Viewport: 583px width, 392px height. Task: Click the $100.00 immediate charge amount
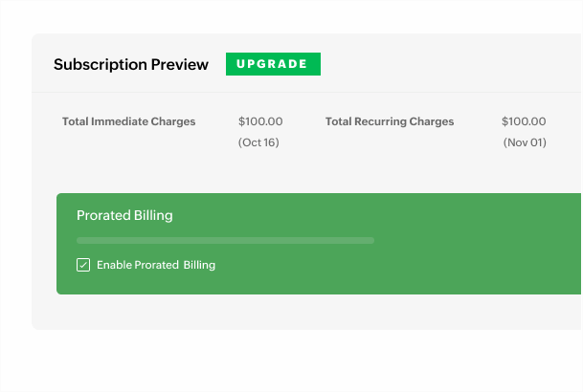click(260, 121)
